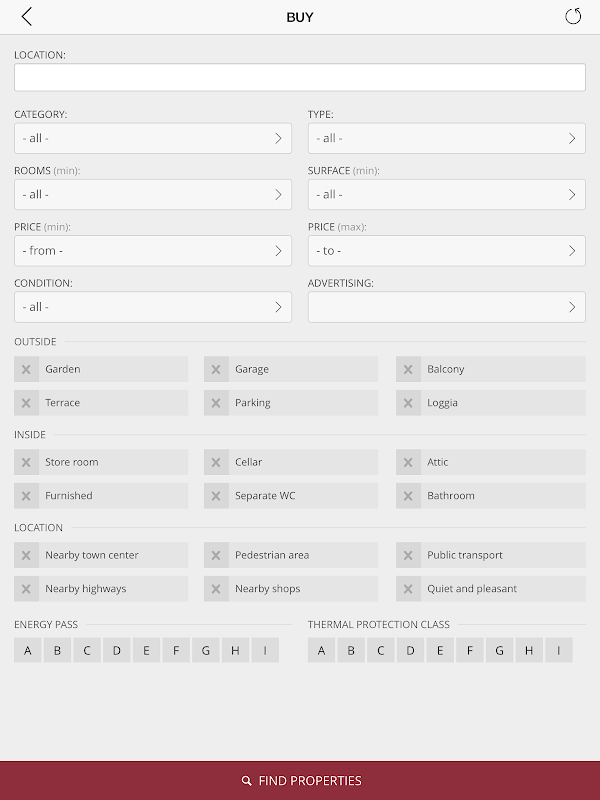Click the Find Properties button
Screen dimensions: 600x800
pos(300,780)
